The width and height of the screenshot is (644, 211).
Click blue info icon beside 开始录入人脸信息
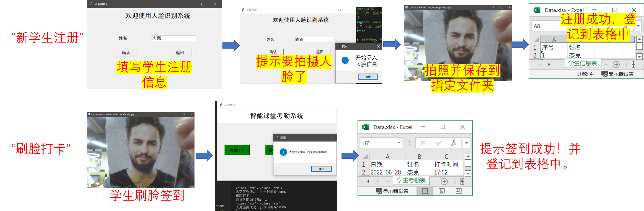pos(345,60)
